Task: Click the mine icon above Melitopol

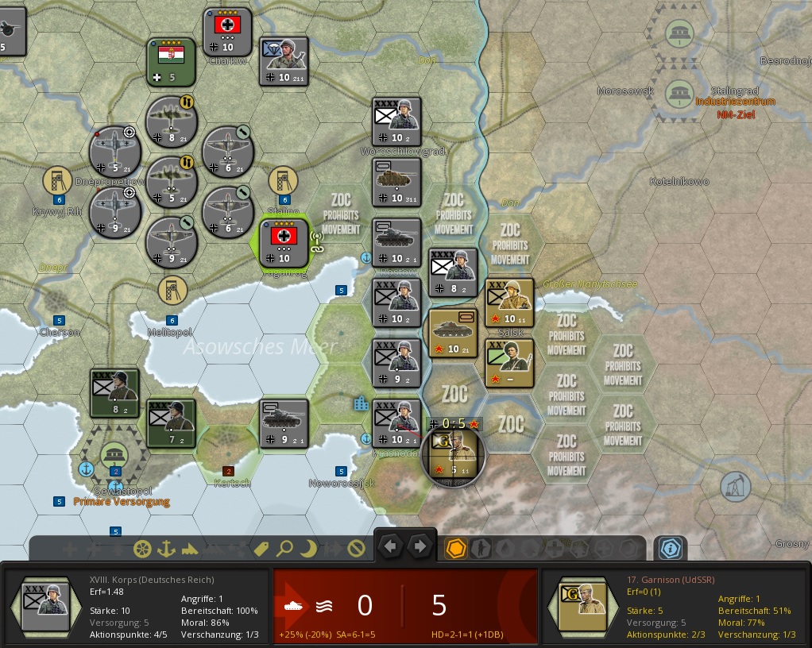Action: [x=172, y=290]
